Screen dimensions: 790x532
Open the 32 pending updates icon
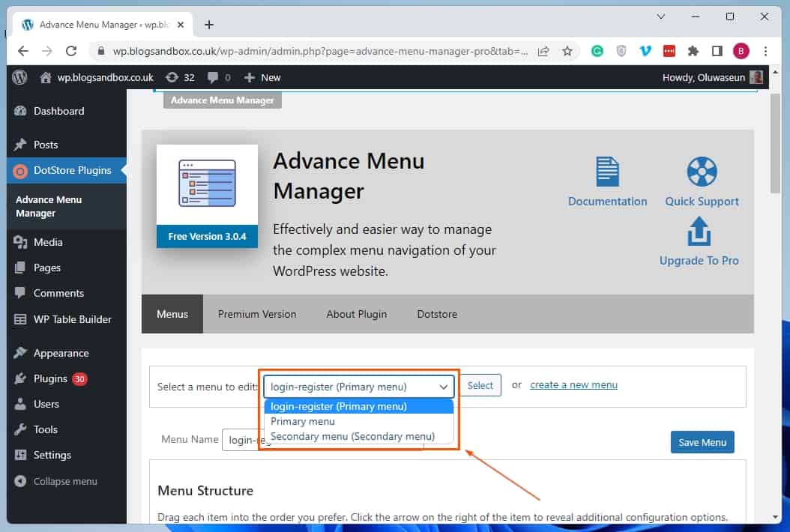(180, 77)
